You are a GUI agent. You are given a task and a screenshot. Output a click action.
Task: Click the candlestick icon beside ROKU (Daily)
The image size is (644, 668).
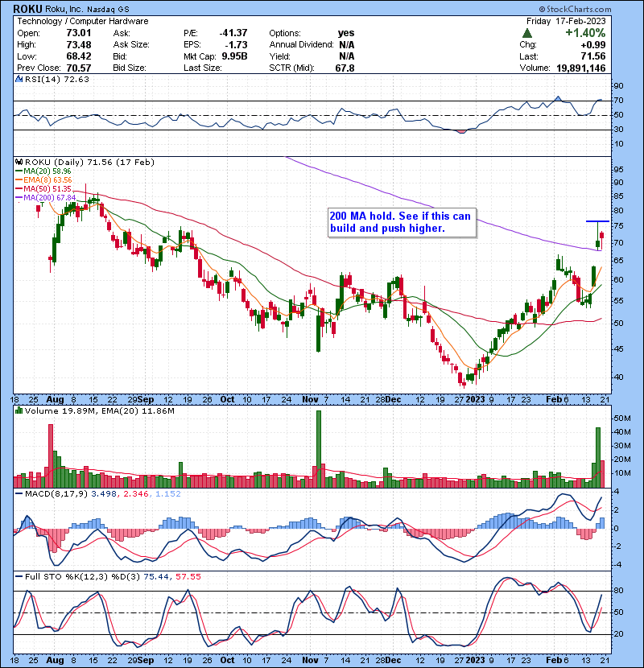coord(19,162)
